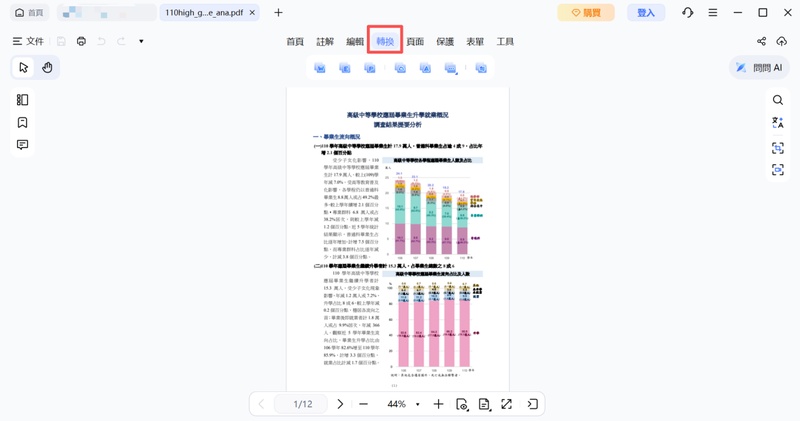
Task: Go to previous page arrow
Action: click(261, 404)
